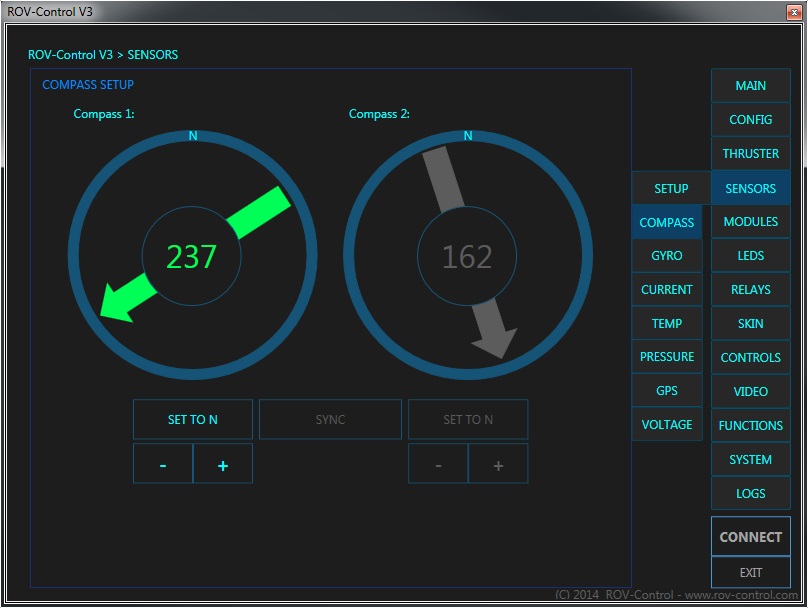Open the THRUSTER configuration page
Viewport: 808px width, 608px height.
750,153
